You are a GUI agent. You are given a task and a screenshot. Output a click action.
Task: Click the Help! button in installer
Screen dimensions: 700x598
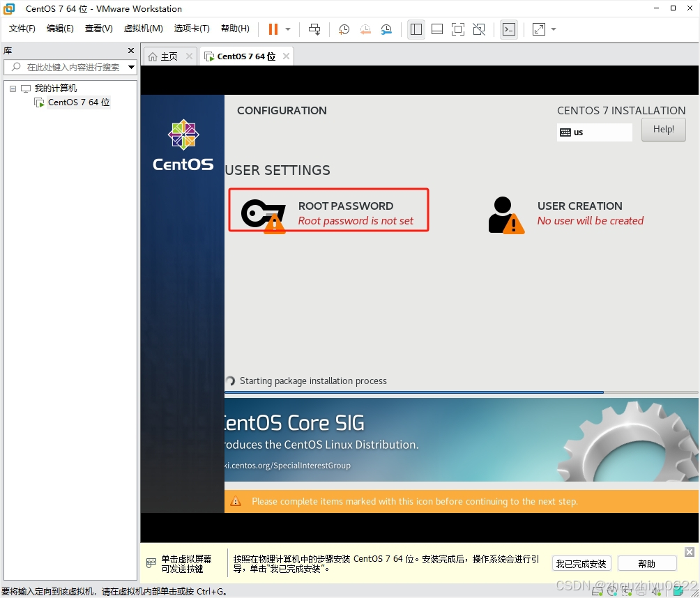[663, 130]
